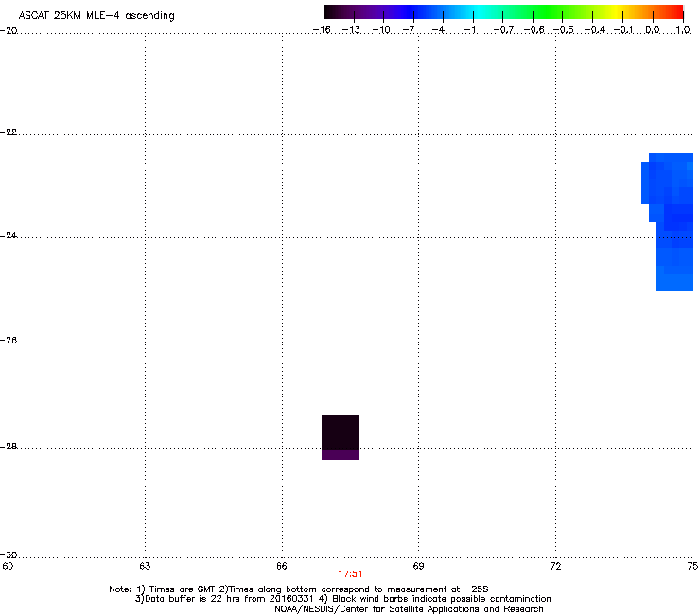Click the 63 longitude axis label
Screen dimensions: 700x615
click(145, 567)
